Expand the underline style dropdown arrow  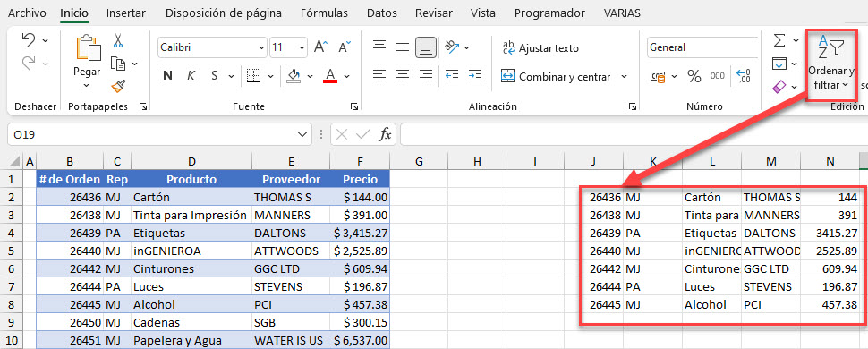click(231, 76)
